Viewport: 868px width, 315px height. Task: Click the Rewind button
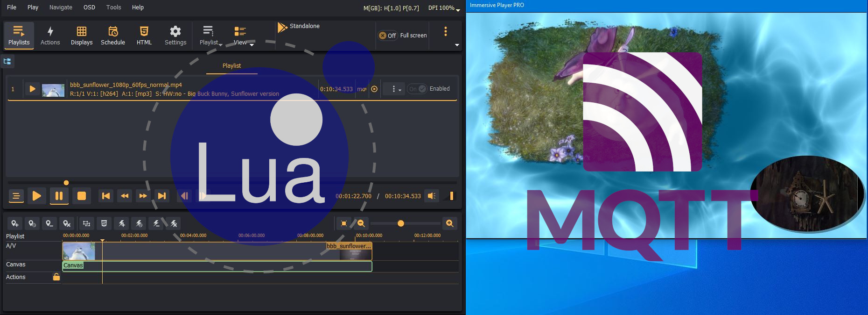point(125,196)
